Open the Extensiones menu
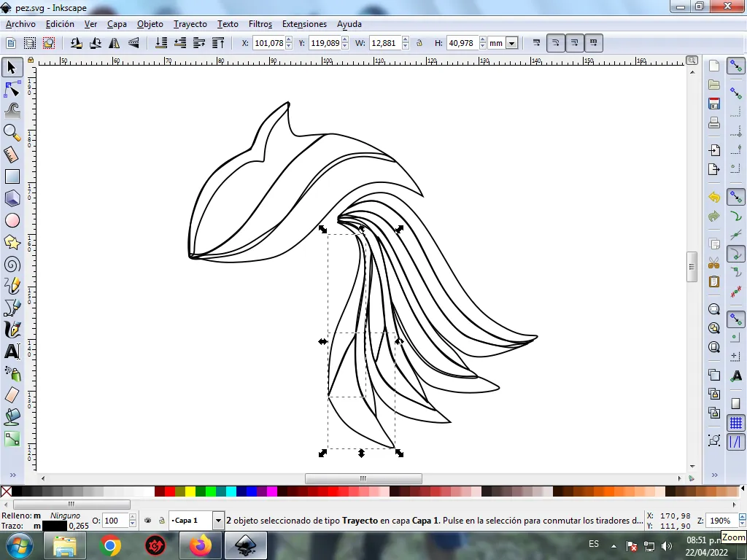747x560 pixels. coord(304,24)
